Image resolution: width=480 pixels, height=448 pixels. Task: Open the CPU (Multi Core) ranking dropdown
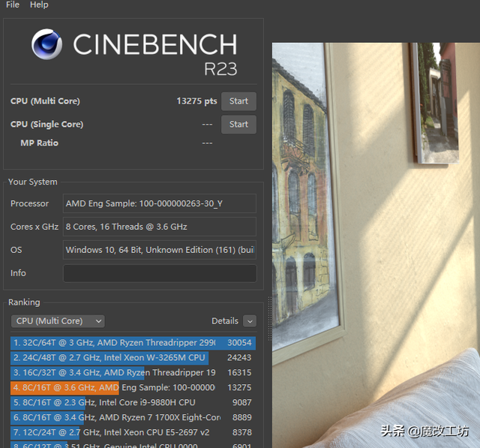[x=58, y=321]
